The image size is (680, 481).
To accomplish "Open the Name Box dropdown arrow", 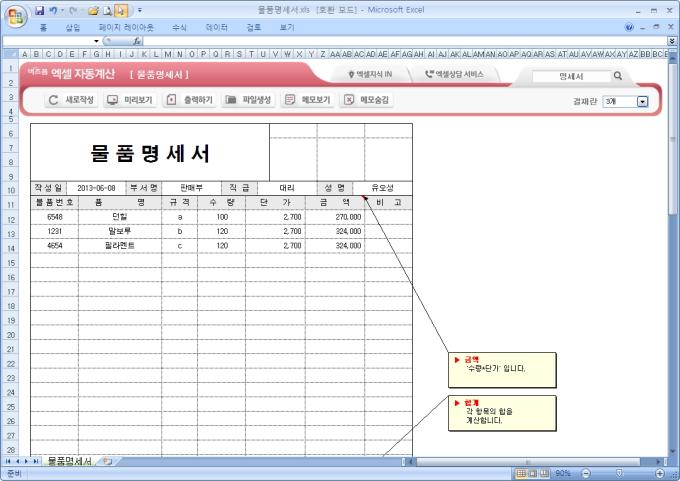I will tap(96, 41).
